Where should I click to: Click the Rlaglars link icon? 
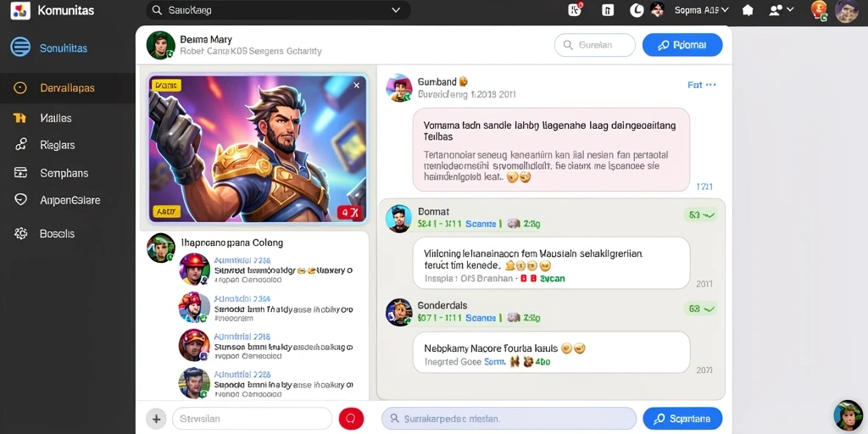tap(20, 145)
